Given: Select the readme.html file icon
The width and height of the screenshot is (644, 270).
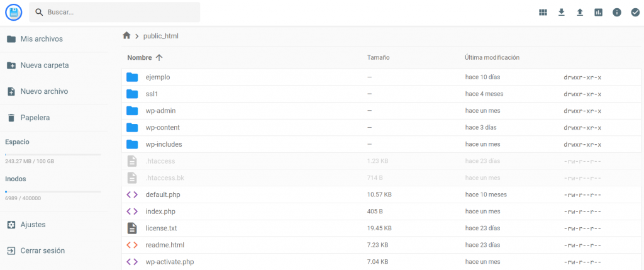Looking at the screenshot, I should (x=132, y=245).
